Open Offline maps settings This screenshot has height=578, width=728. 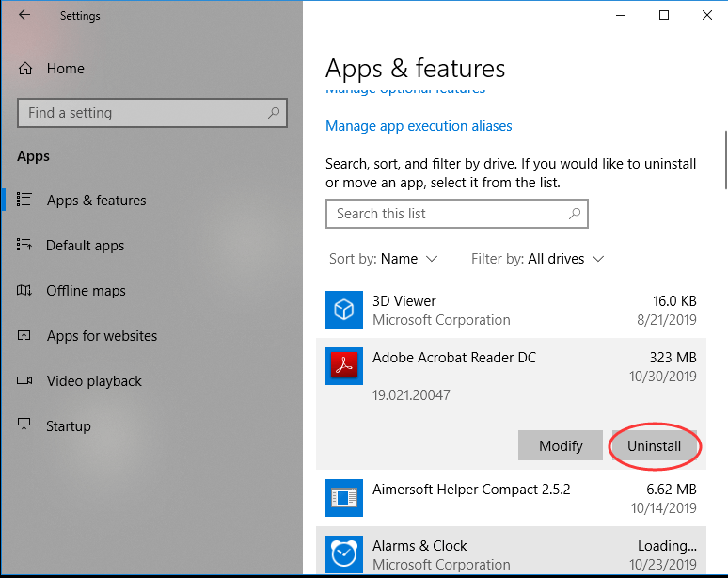click(151, 290)
